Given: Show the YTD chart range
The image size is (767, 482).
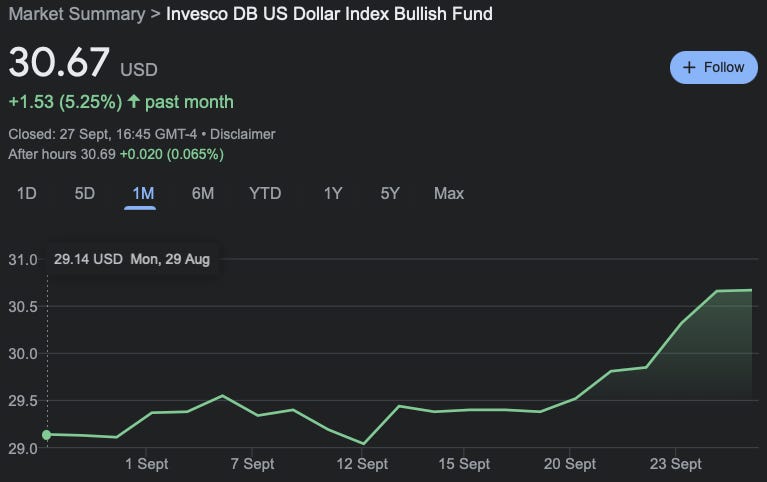Looking at the screenshot, I should tap(265, 193).
